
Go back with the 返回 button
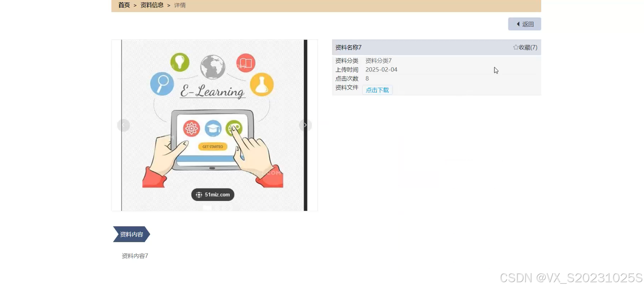(x=524, y=24)
